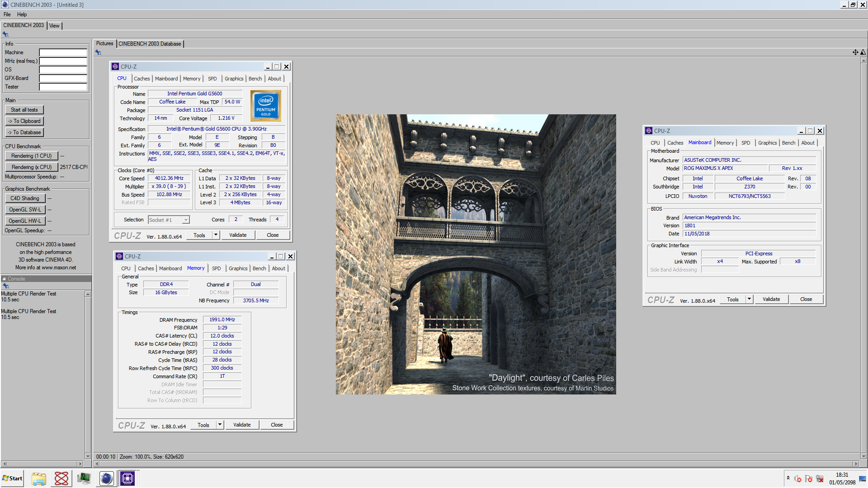Screen dimensions: 868x488
Task: Click the Console panel header
Action: point(46,279)
